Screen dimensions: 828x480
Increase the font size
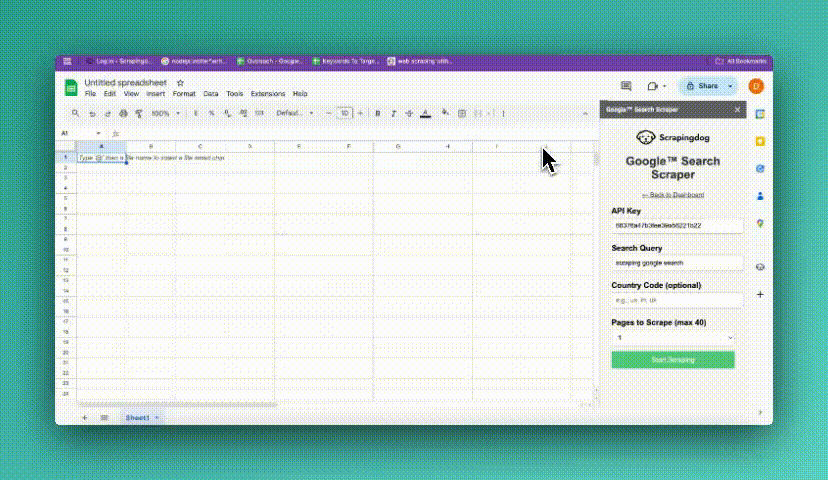(x=360, y=114)
